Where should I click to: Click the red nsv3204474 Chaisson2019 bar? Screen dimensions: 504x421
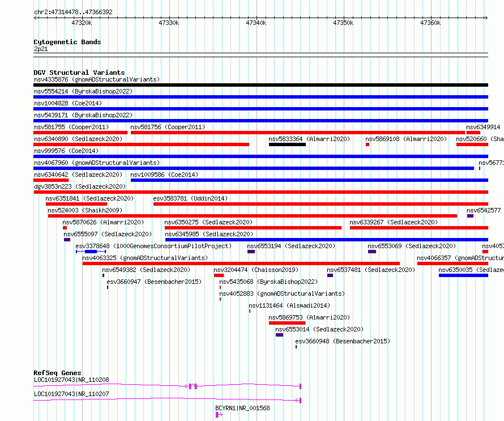[219, 275]
